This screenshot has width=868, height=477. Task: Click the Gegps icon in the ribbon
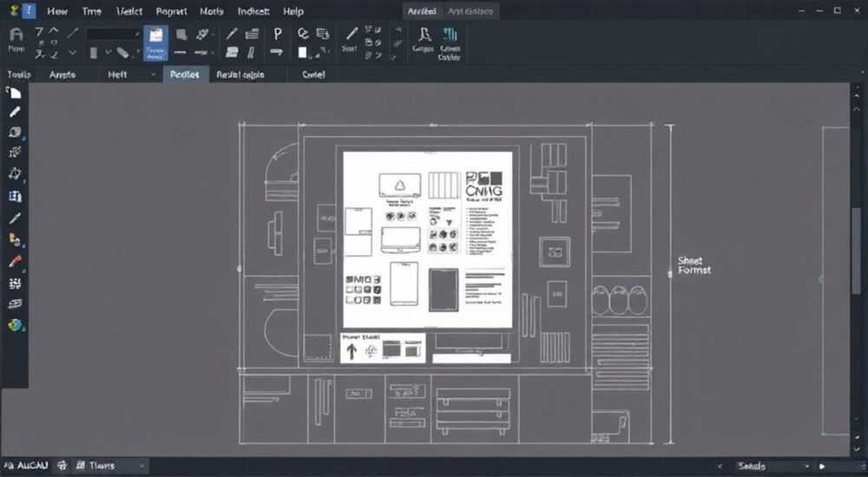tap(424, 40)
